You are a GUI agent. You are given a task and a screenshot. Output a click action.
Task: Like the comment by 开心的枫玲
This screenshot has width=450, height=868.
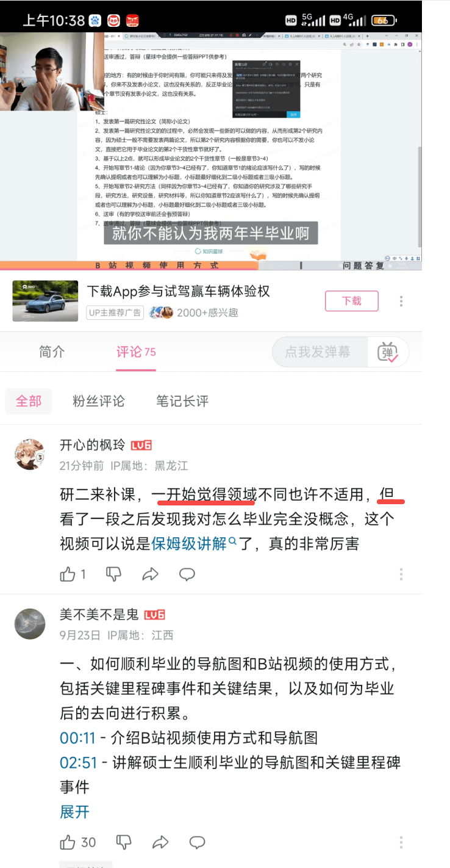tap(67, 574)
